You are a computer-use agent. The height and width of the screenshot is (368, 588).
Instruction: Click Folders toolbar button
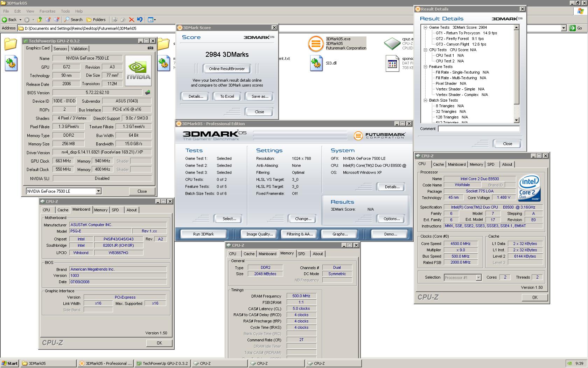tap(96, 20)
